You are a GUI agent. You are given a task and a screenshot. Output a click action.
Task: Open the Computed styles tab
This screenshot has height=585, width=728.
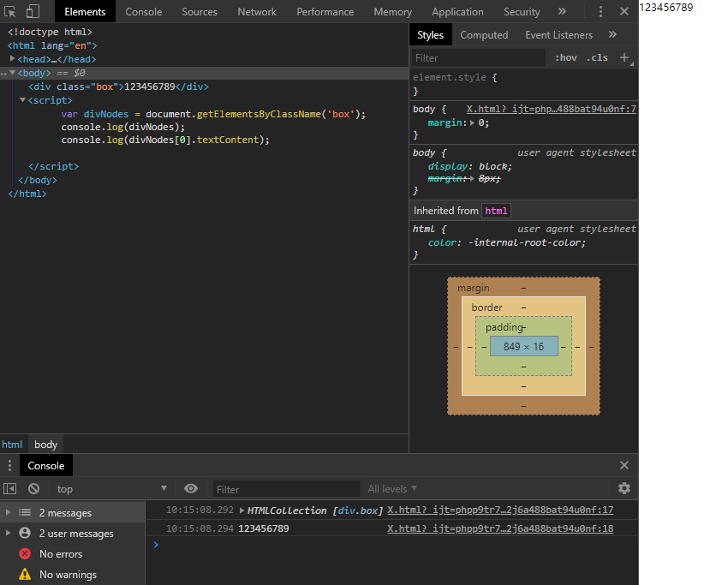[x=484, y=35]
